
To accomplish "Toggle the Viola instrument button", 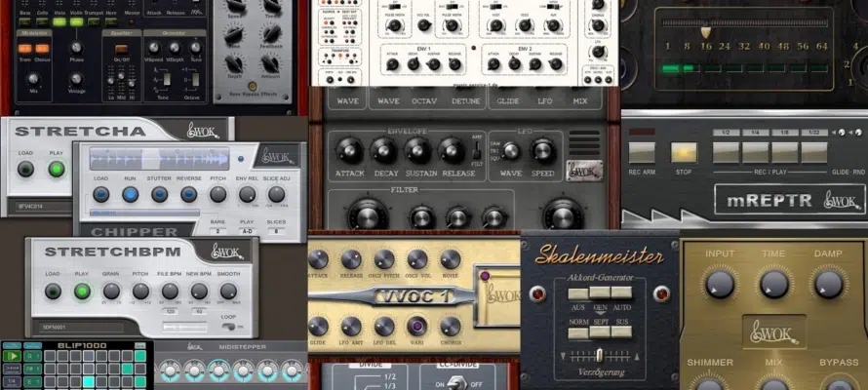I will coord(59,22).
